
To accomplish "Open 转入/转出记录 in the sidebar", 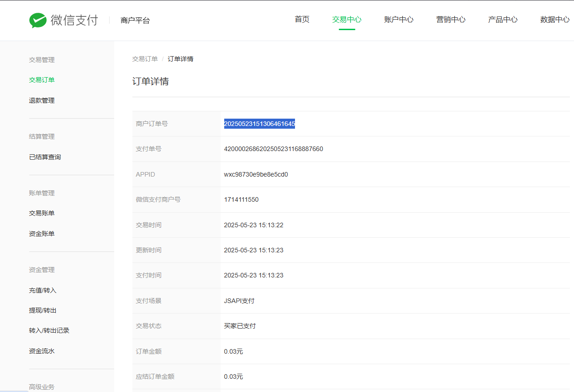I will [x=49, y=330].
